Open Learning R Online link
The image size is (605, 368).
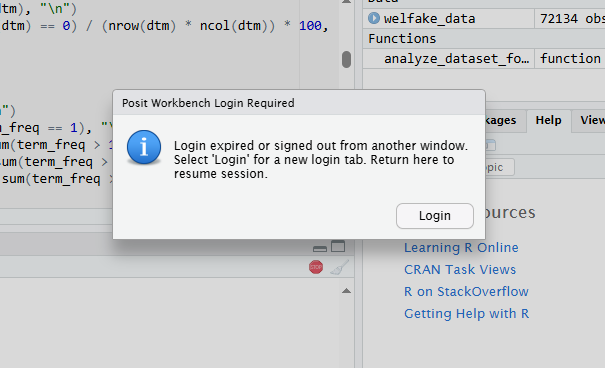(461, 248)
